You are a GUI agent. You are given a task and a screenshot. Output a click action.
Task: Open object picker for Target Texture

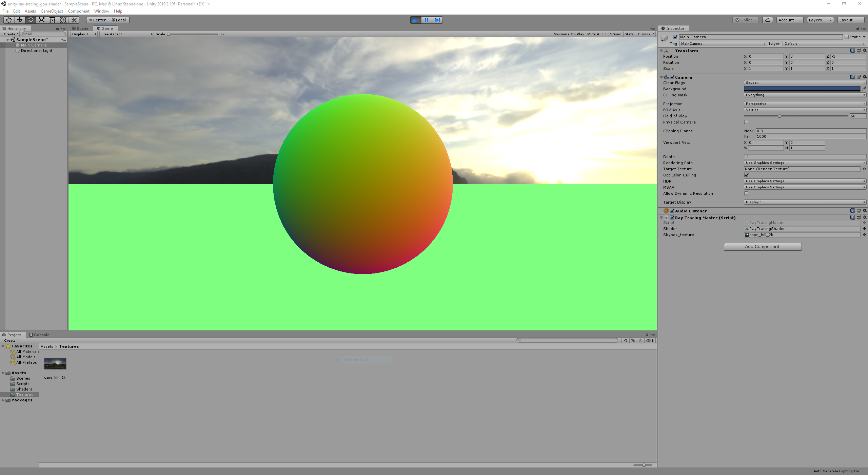[x=864, y=169]
